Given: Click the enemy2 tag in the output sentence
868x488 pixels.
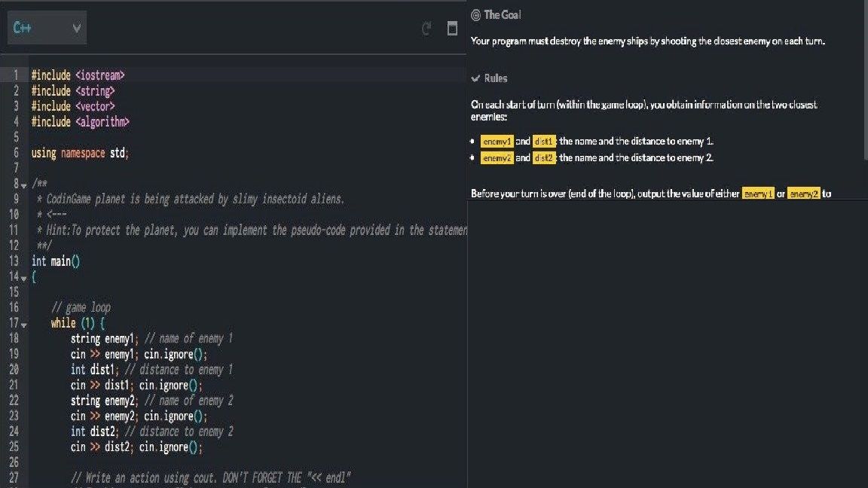Looking at the screenshot, I should 805,194.
